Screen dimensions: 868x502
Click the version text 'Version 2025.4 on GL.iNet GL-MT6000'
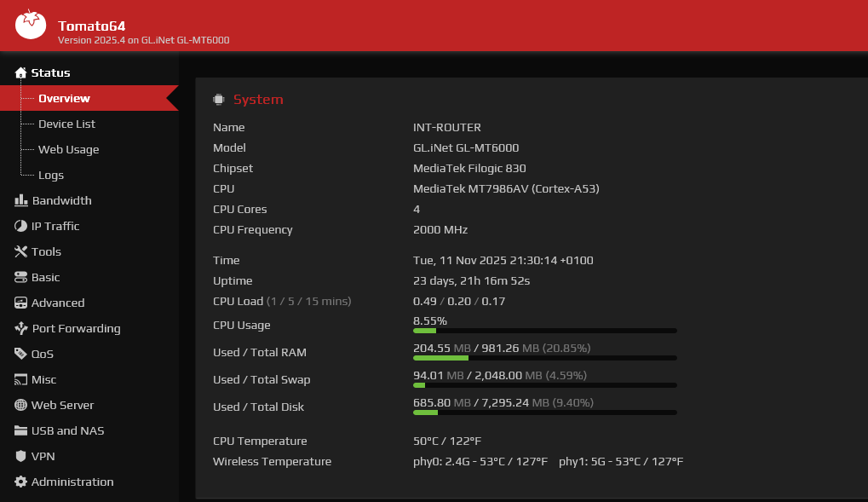[x=143, y=40]
